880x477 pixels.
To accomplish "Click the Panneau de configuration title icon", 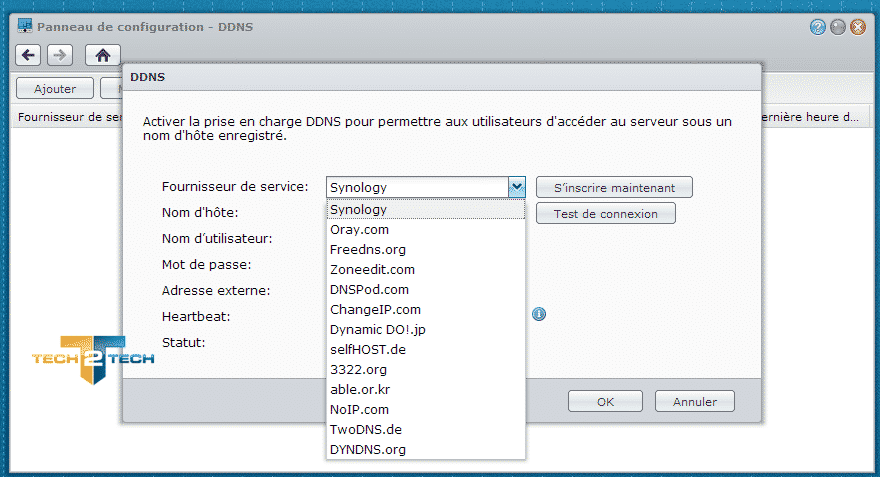I will (25, 26).
